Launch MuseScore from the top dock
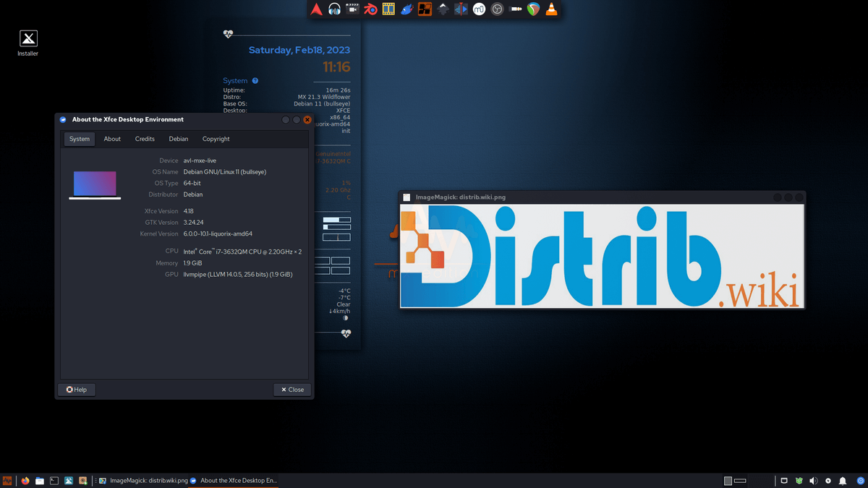868x488 pixels. click(479, 9)
